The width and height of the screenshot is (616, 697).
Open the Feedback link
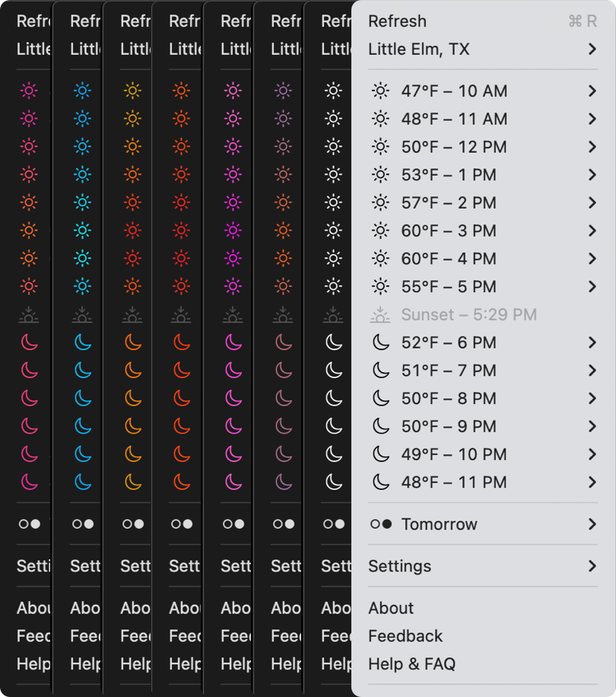click(x=405, y=636)
